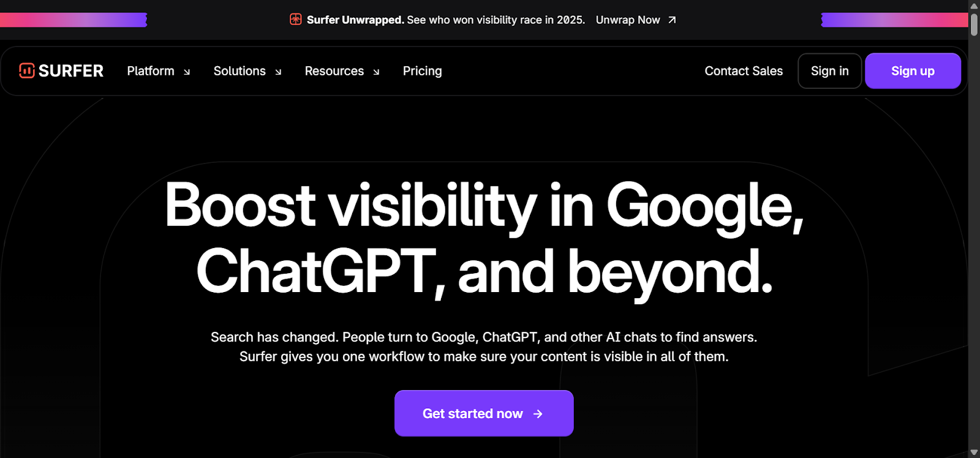Click the Get started now button

(472, 413)
